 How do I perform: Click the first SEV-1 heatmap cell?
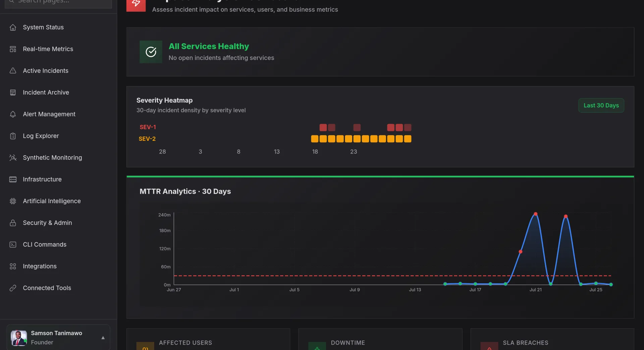point(323,127)
